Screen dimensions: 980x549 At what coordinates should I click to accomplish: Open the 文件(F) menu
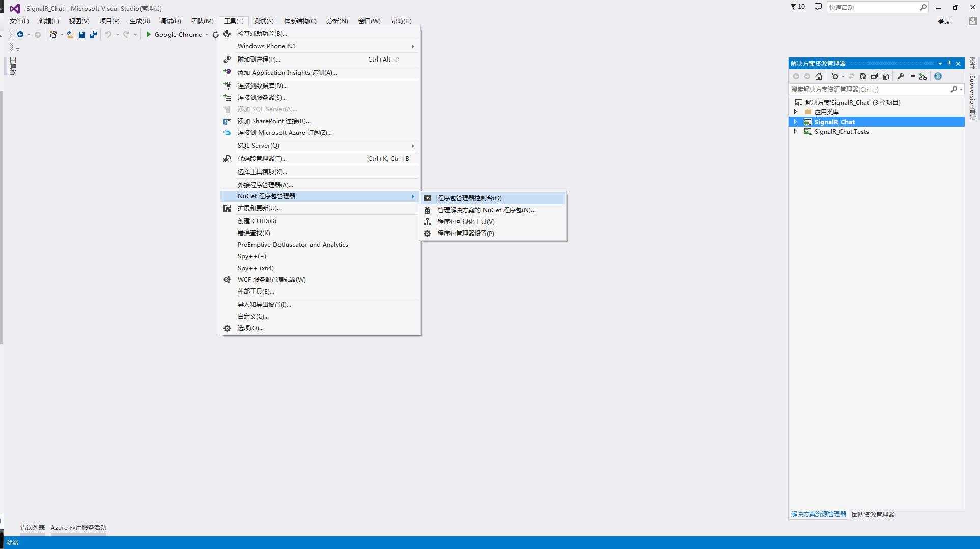coord(19,21)
